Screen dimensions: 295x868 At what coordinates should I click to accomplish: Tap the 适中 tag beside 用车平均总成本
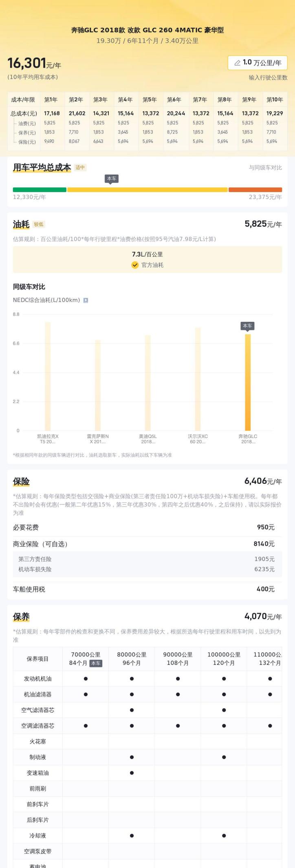click(x=80, y=167)
